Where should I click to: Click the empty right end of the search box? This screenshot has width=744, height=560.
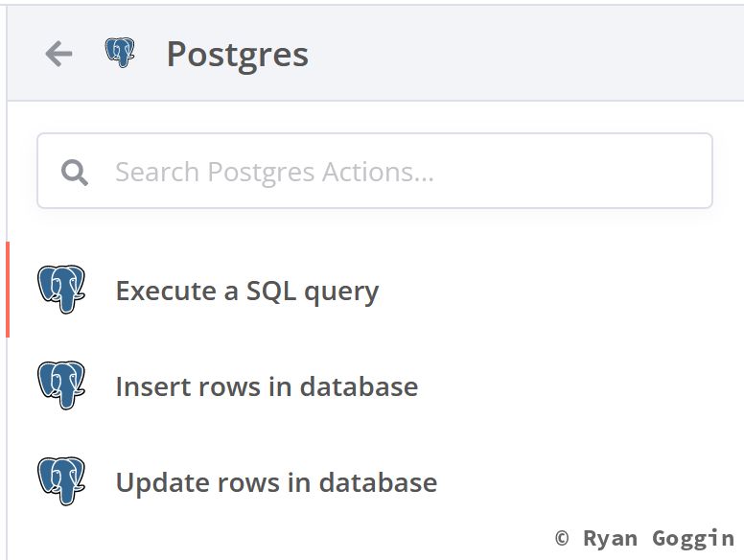(662, 172)
